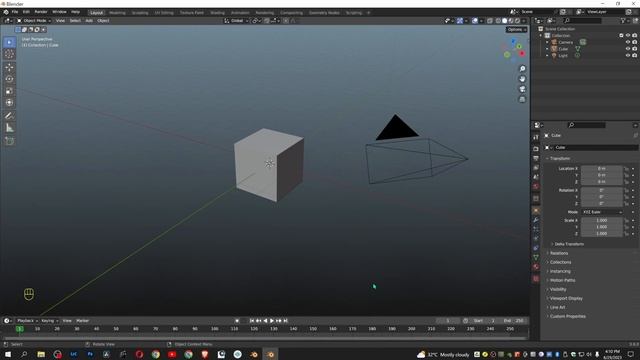Open the Global transform orientation dropdown
The width and height of the screenshot is (640, 360).
236,21
